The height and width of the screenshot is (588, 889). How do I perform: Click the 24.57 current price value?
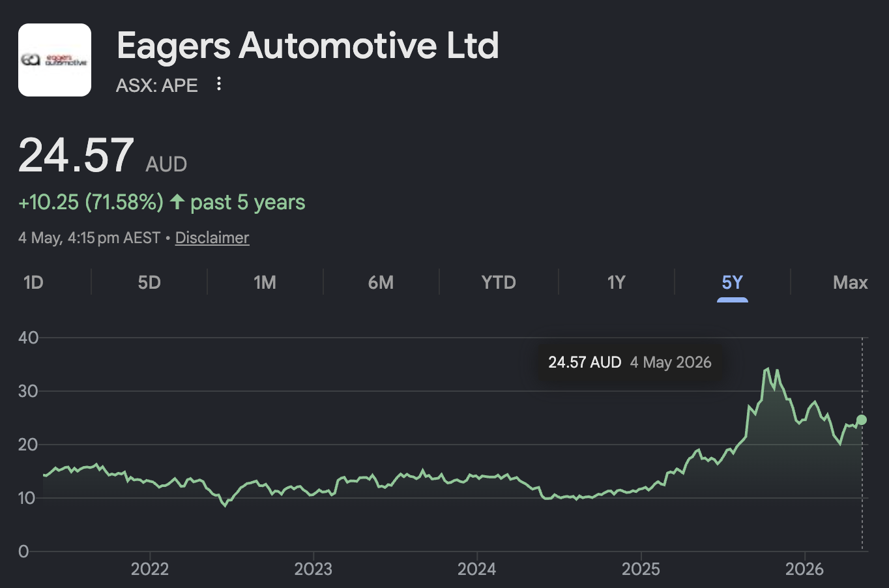(x=76, y=155)
